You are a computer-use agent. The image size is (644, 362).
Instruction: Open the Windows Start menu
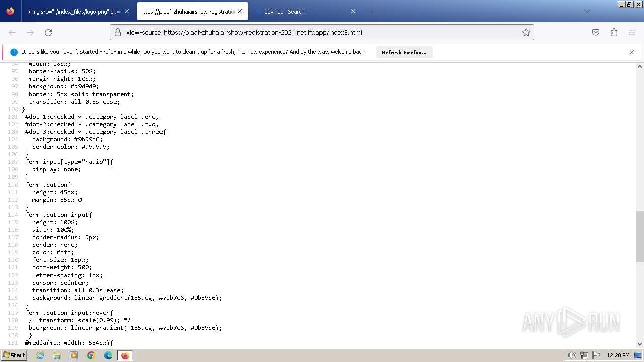point(14,355)
